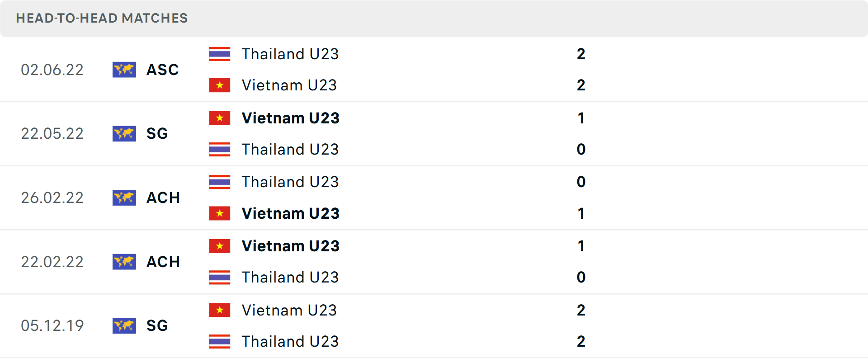Image resolution: width=868 pixels, height=358 pixels.
Task: Select the bold Vietnam U23 label on 22.02.22
Action: pos(291,246)
